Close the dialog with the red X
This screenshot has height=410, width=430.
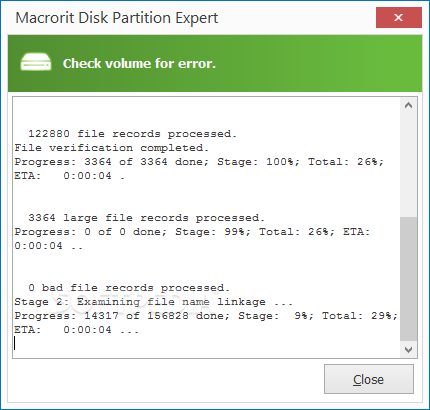point(399,18)
